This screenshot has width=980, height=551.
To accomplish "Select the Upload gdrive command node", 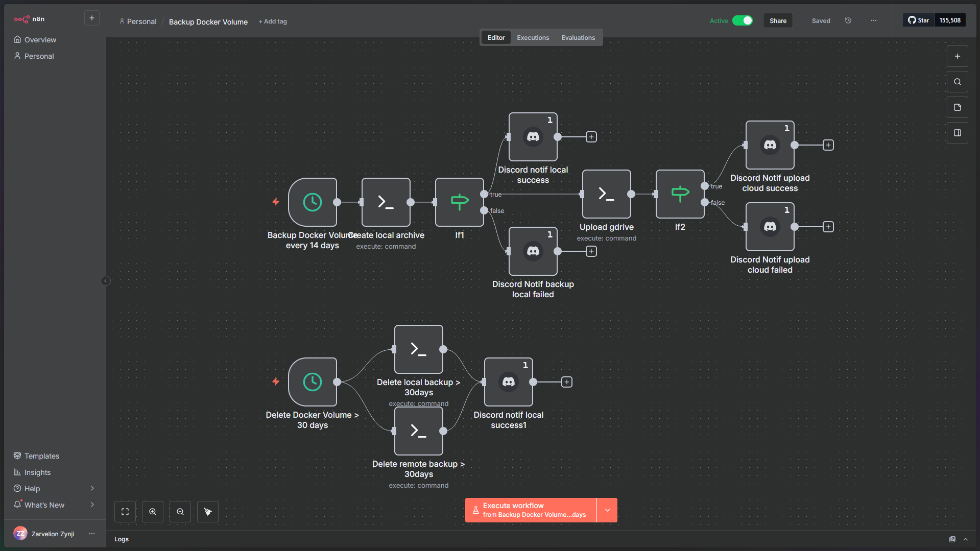I will (x=606, y=194).
